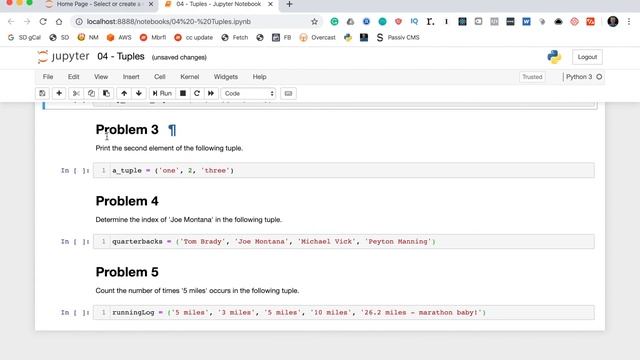This screenshot has height=360, width=640.
Task: Close the Home Page browser tab
Action: click(x=151, y=4)
